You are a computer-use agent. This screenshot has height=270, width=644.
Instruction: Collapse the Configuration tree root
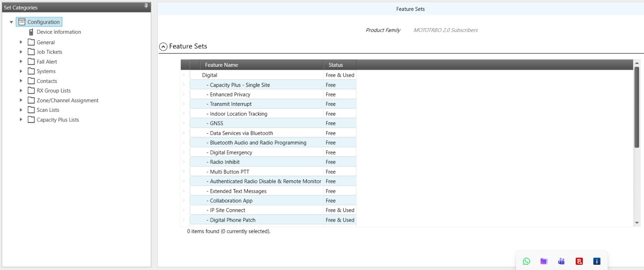(11, 22)
